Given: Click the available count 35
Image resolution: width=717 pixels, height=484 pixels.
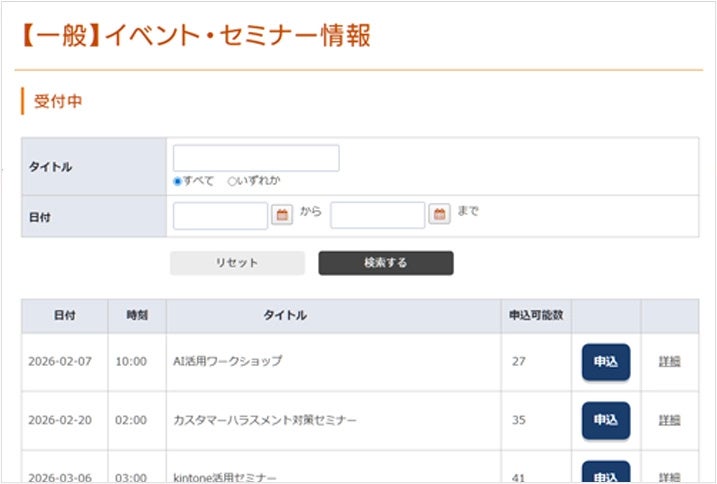Looking at the screenshot, I should coord(519,420).
